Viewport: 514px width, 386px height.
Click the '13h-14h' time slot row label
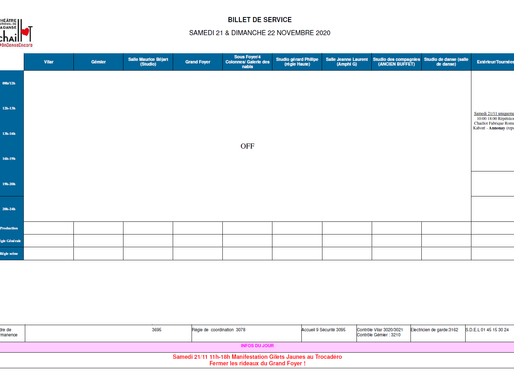tap(9, 134)
